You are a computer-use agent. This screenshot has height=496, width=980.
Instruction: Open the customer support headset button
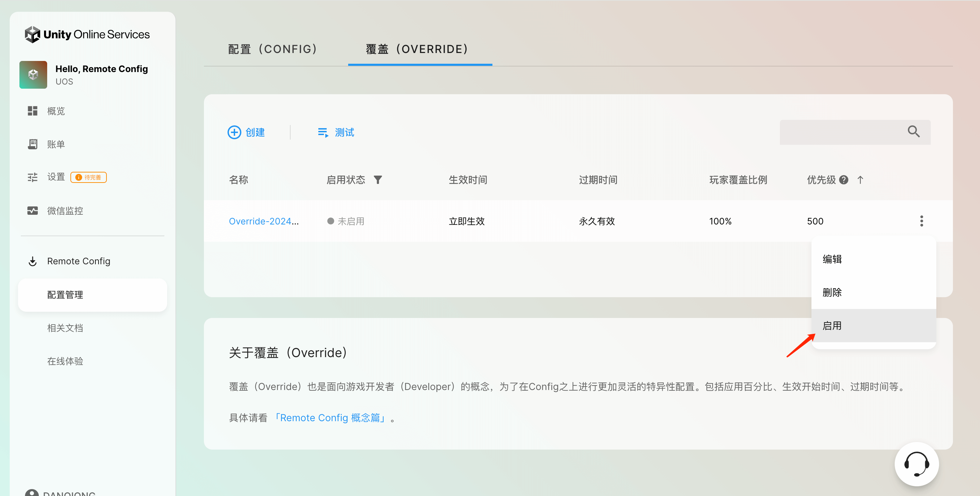pyautogui.click(x=916, y=464)
